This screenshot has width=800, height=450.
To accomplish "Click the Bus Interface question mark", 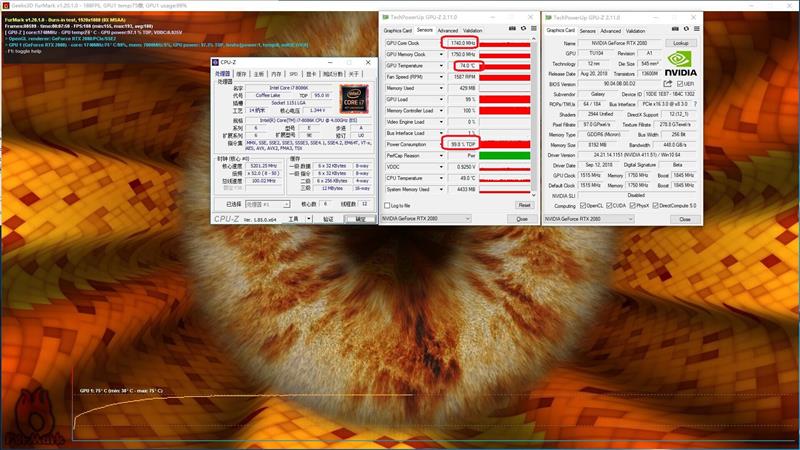I will (695, 104).
